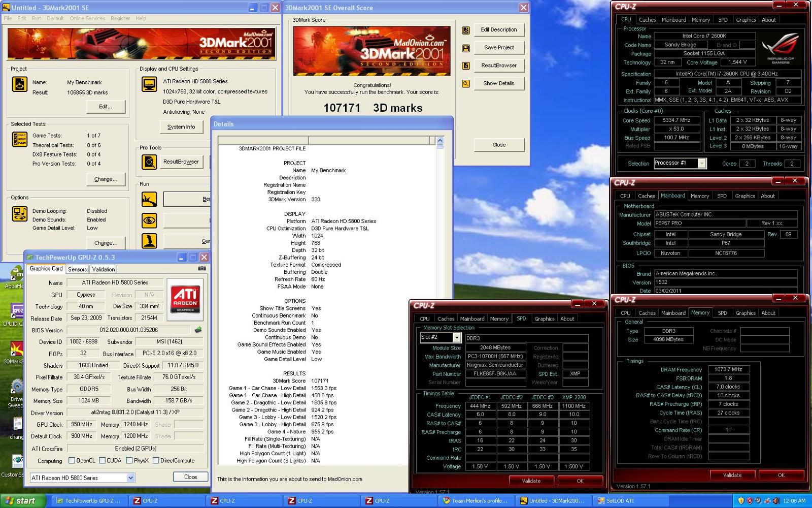Click OK button in CPU-Z SPD window

tap(580, 481)
